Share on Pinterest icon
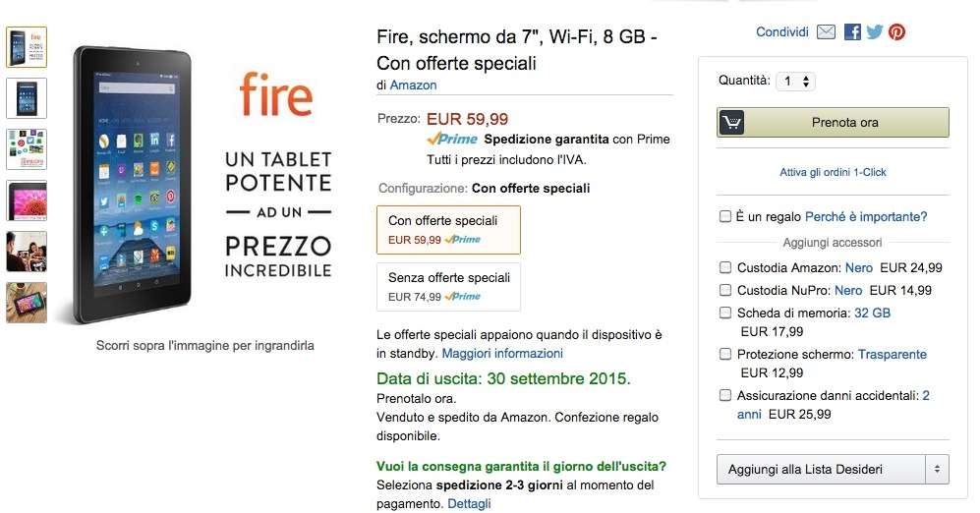 (896, 32)
